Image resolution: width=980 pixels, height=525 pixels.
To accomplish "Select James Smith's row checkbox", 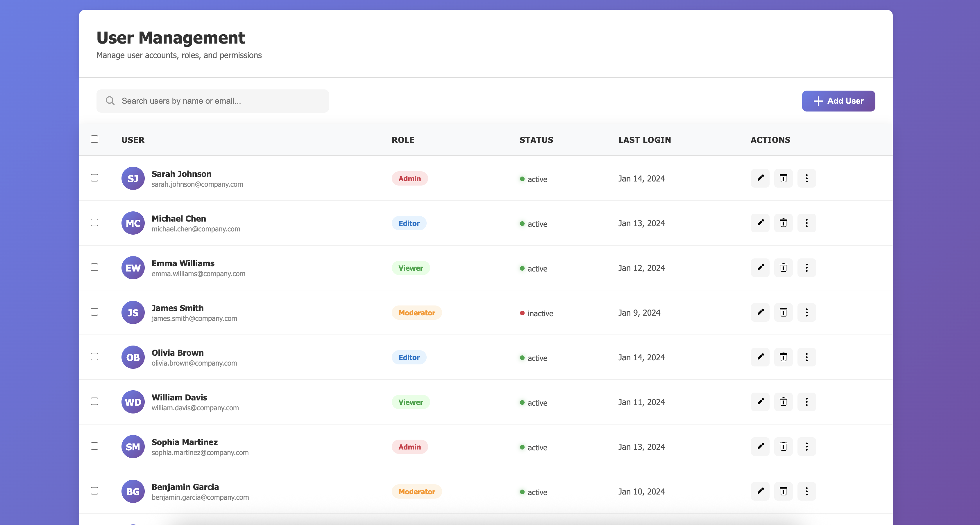I will point(94,312).
